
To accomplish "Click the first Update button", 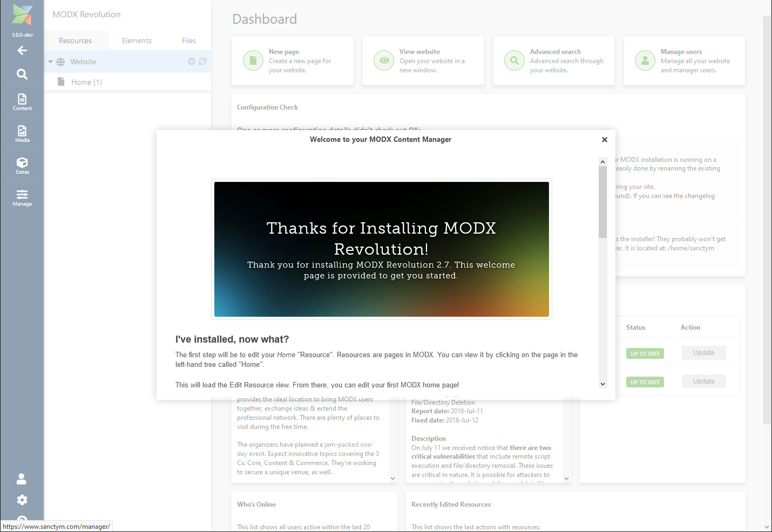I will coord(703,353).
